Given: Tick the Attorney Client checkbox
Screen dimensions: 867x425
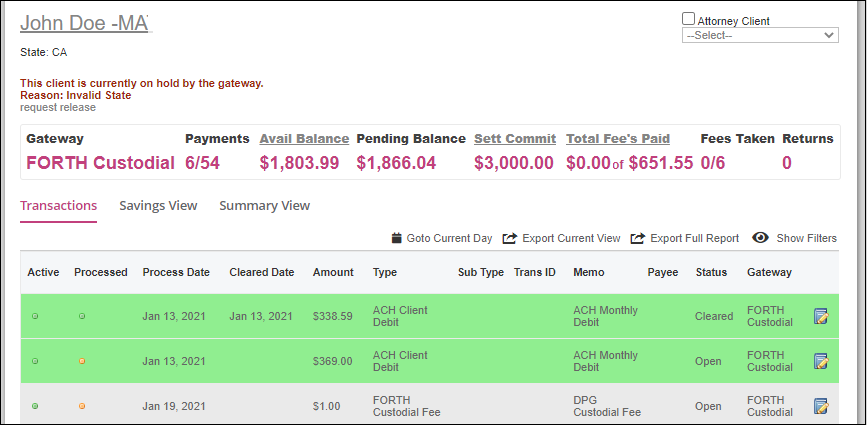Looking at the screenshot, I should (x=688, y=19).
